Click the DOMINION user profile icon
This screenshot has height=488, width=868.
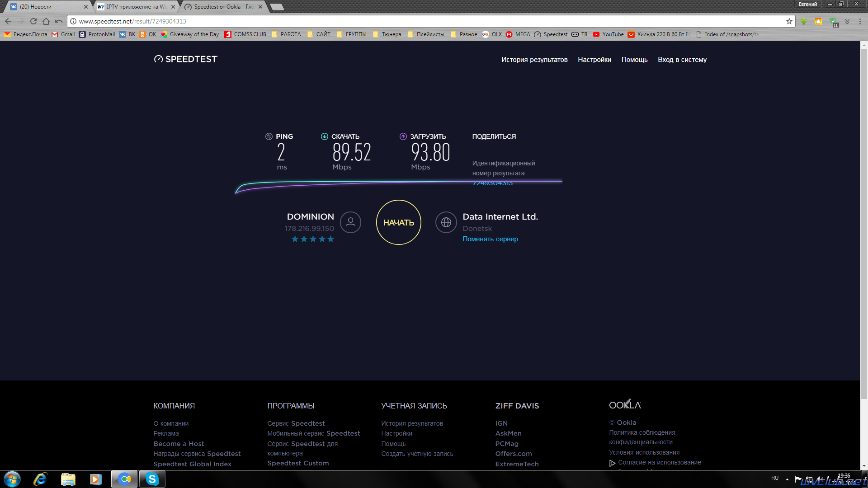[x=350, y=222]
